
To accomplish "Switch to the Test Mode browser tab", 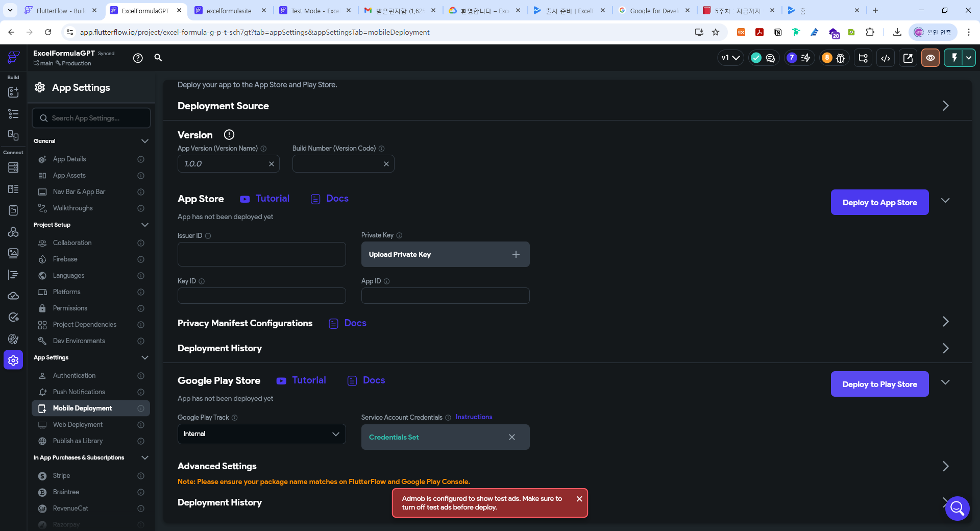I will pos(315,11).
